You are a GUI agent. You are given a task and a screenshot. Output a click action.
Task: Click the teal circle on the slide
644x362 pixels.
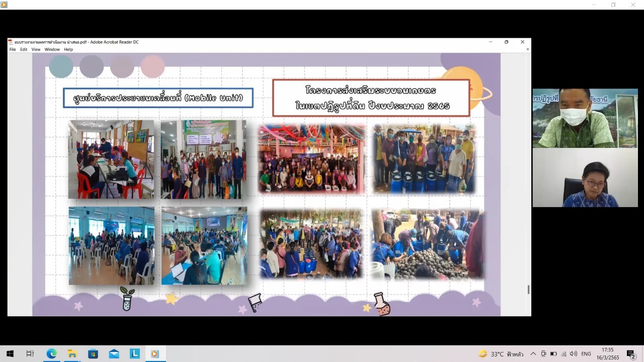(x=61, y=66)
